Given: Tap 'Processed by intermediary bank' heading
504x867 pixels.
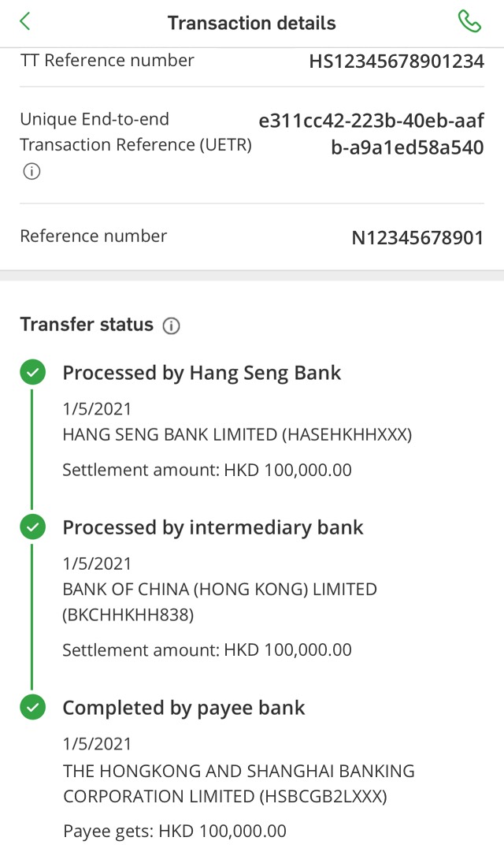Looking at the screenshot, I should (213, 527).
